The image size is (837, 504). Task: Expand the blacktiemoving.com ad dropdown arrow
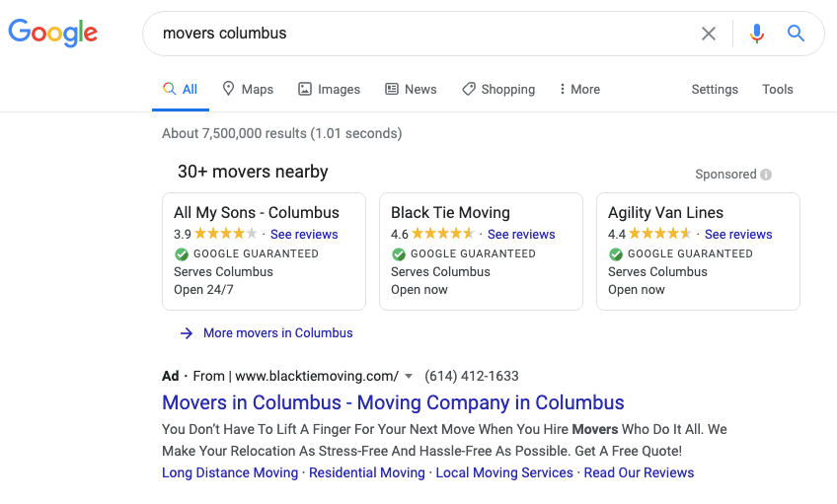(409, 377)
